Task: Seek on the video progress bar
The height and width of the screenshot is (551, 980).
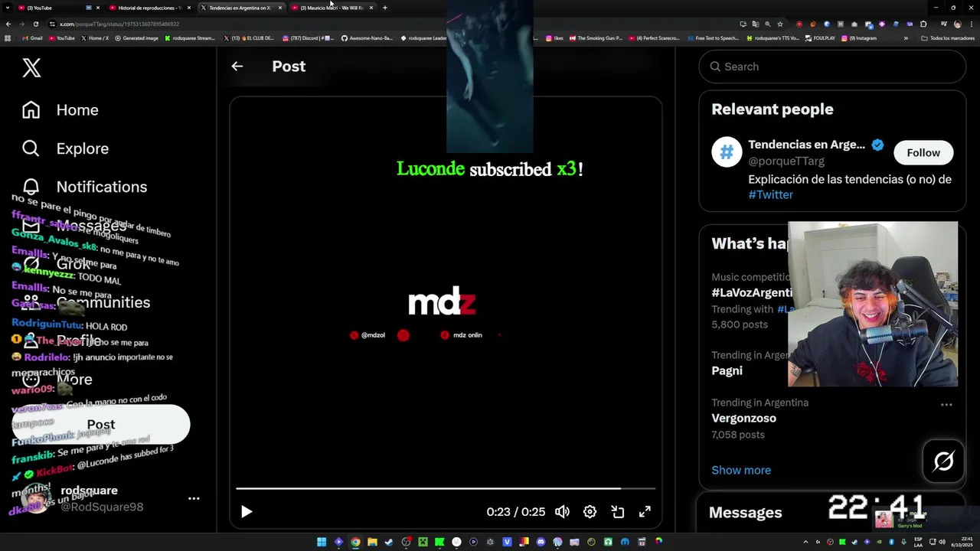Action: click(446, 488)
